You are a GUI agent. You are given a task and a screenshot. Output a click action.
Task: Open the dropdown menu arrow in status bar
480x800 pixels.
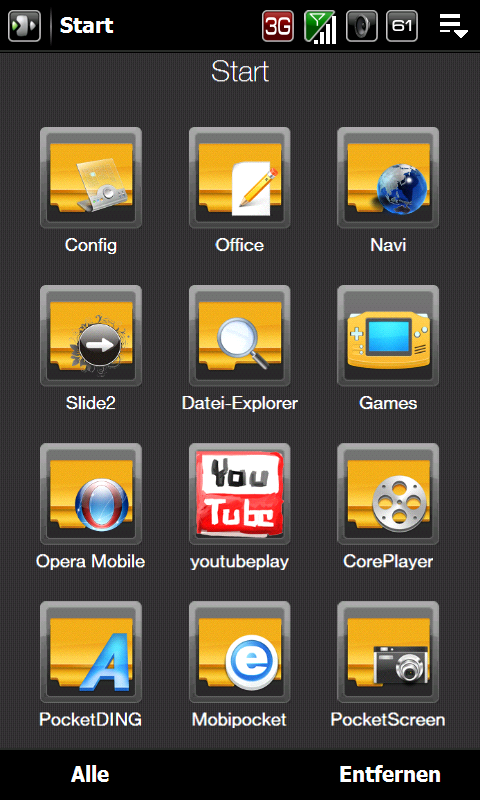coord(453,26)
